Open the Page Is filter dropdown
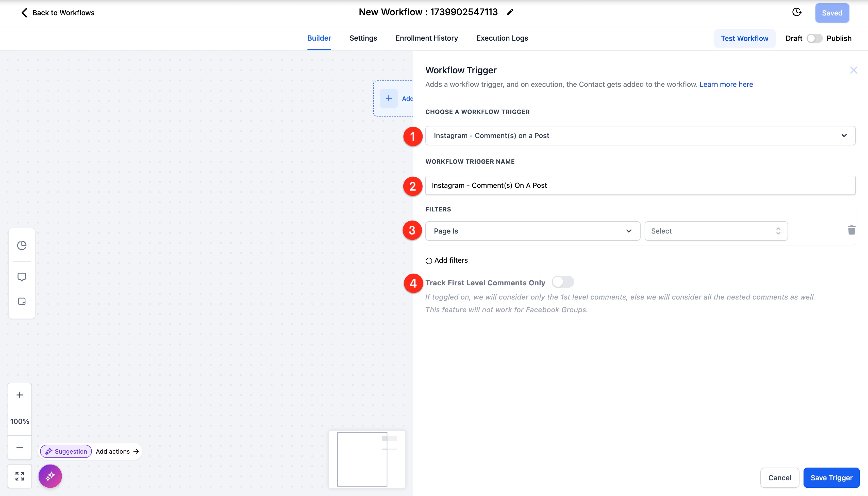868x496 pixels. click(x=532, y=231)
